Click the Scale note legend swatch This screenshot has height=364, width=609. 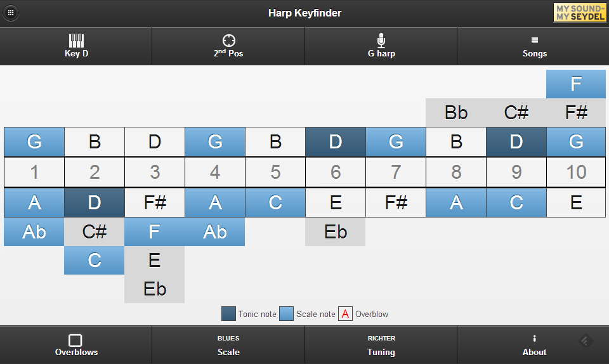point(287,314)
